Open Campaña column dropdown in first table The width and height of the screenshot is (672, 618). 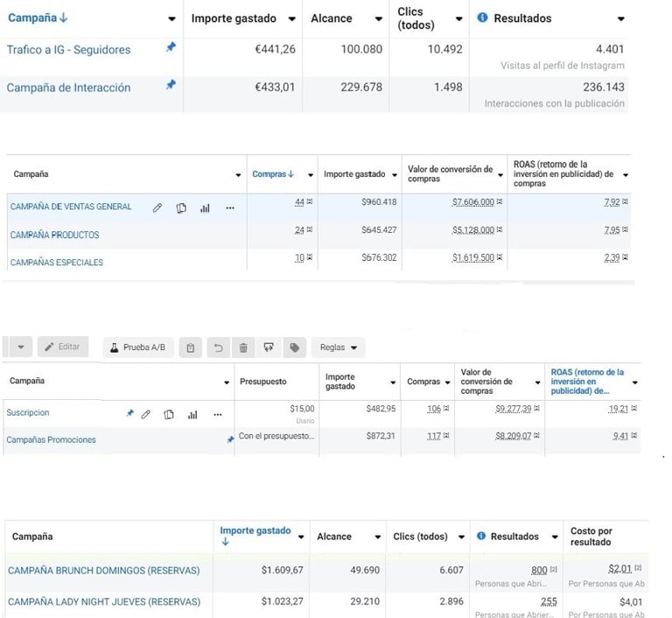tap(171, 19)
